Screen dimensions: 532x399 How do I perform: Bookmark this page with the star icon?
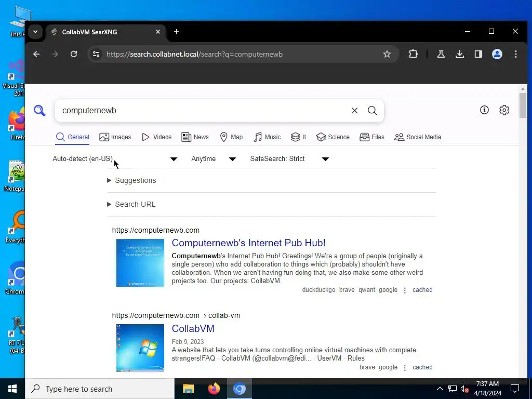coord(387,54)
